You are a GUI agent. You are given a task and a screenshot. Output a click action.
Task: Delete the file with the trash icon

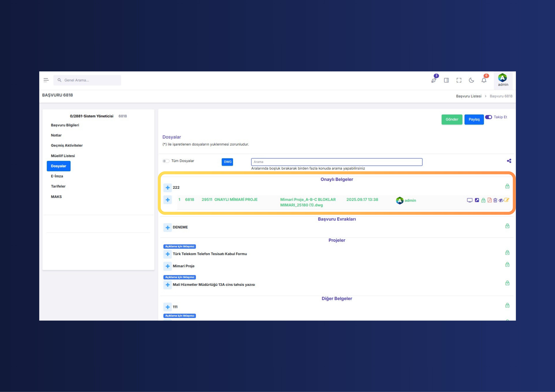click(x=495, y=200)
